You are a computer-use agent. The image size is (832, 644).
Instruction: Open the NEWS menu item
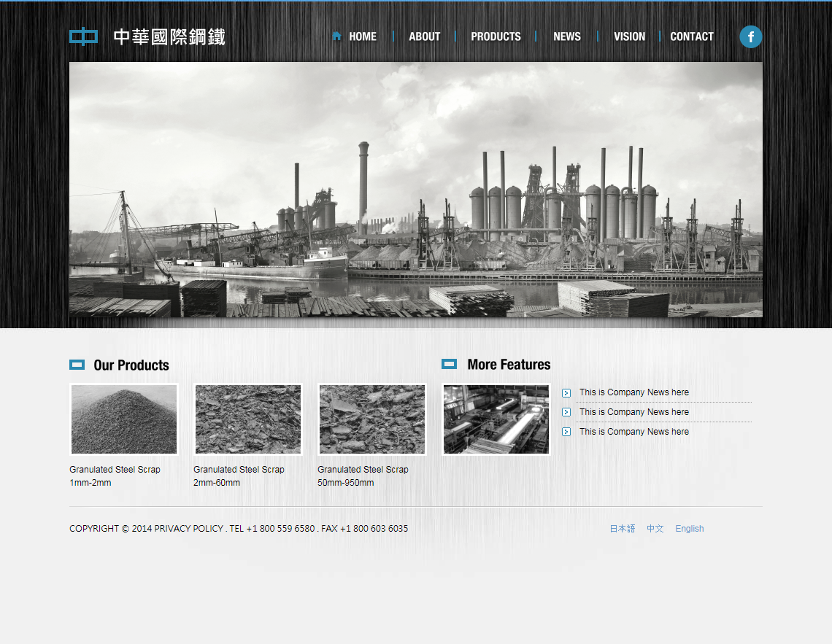click(x=567, y=36)
